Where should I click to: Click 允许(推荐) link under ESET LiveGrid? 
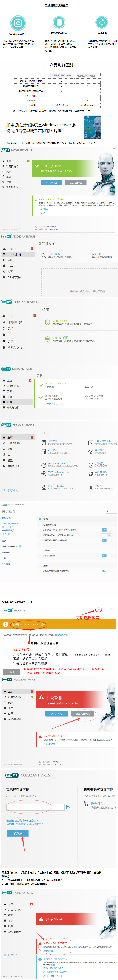tap(43, 209)
